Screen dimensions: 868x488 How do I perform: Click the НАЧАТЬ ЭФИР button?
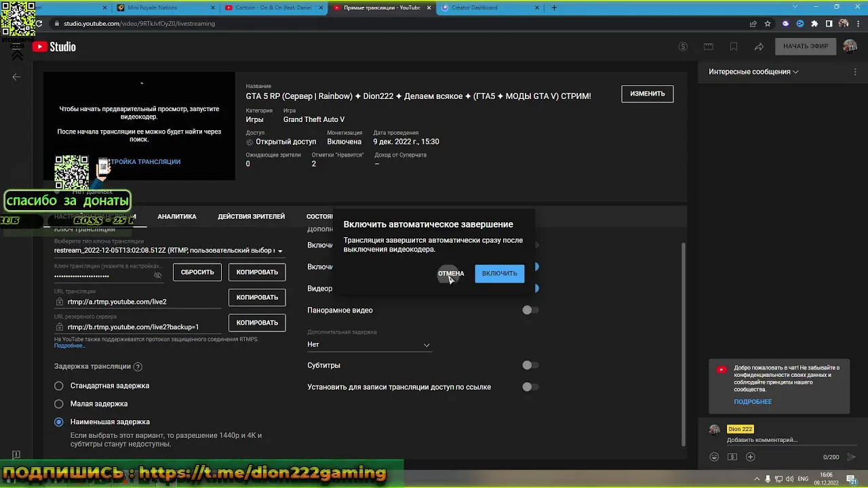[806, 47]
